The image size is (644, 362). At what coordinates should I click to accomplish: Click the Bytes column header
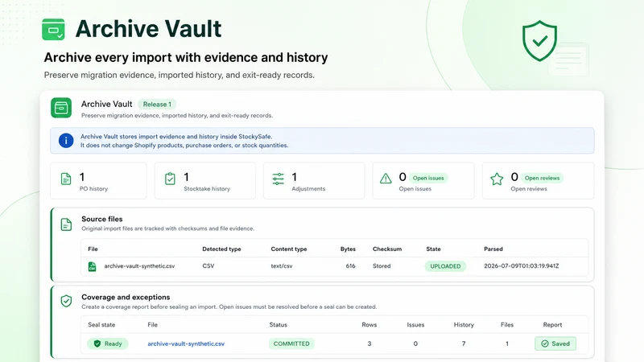pyautogui.click(x=348, y=249)
